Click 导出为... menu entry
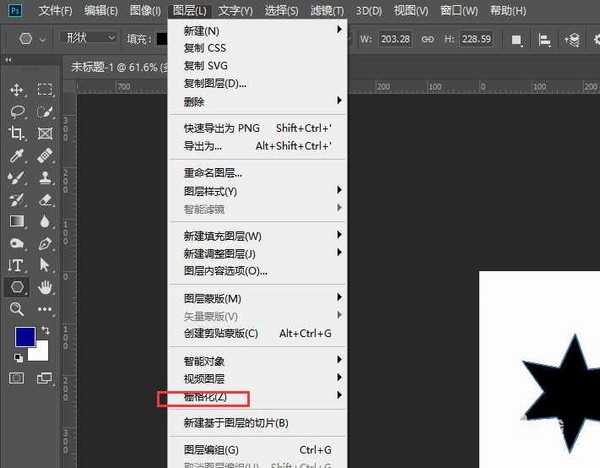Viewport: 600px width, 468px height. coord(203,145)
